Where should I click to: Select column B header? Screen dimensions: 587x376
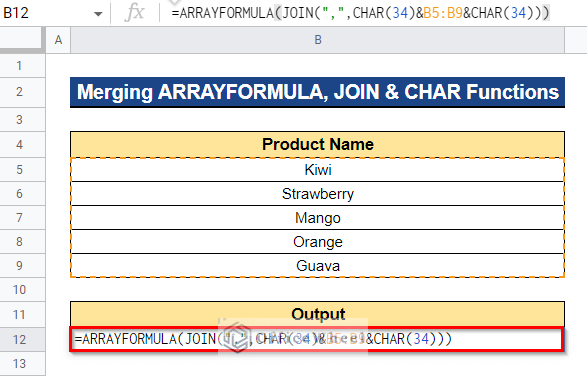click(317, 40)
